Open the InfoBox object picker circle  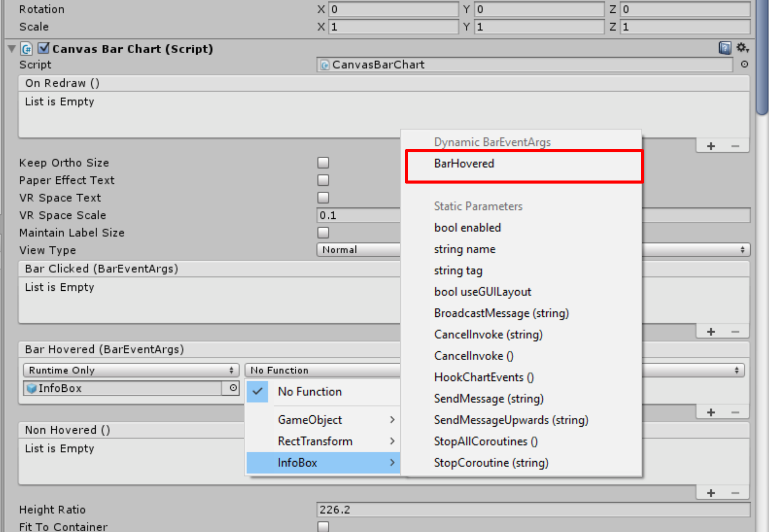(233, 388)
